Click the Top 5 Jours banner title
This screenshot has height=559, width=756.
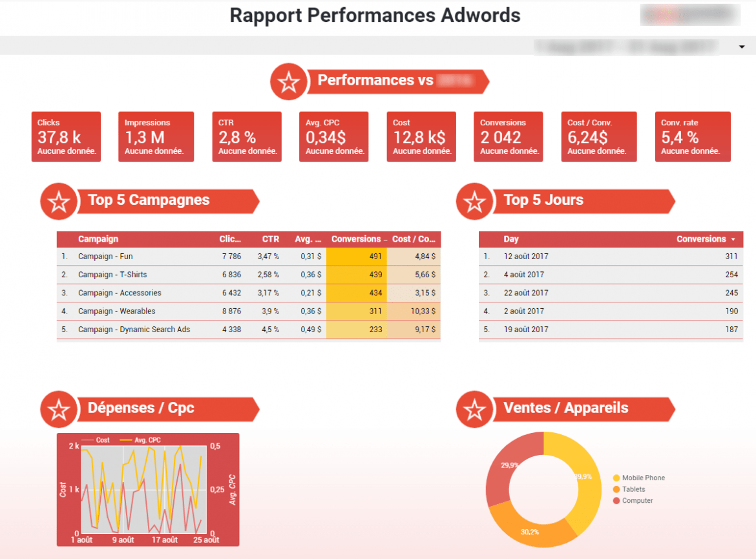(543, 200)
